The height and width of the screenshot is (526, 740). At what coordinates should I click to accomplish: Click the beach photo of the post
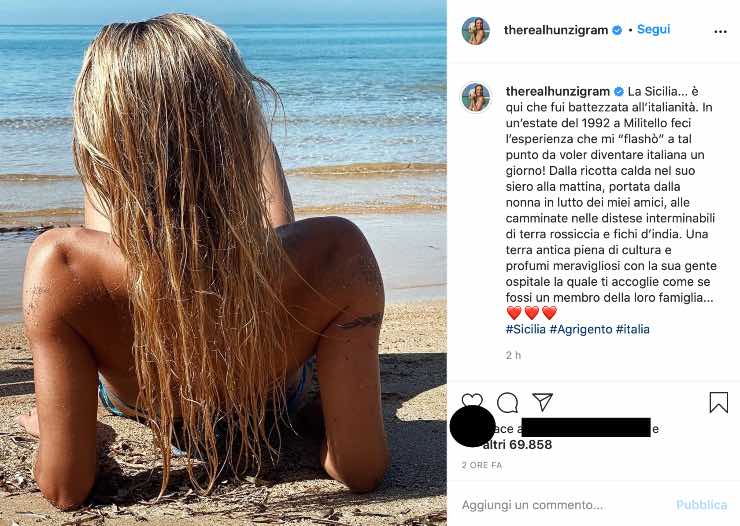[223, 263]
